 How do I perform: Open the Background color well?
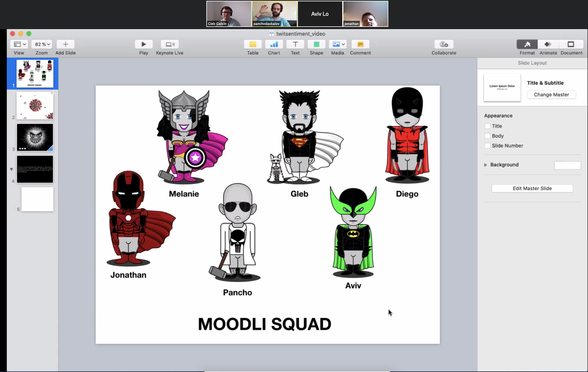click(x=567, y=165)
